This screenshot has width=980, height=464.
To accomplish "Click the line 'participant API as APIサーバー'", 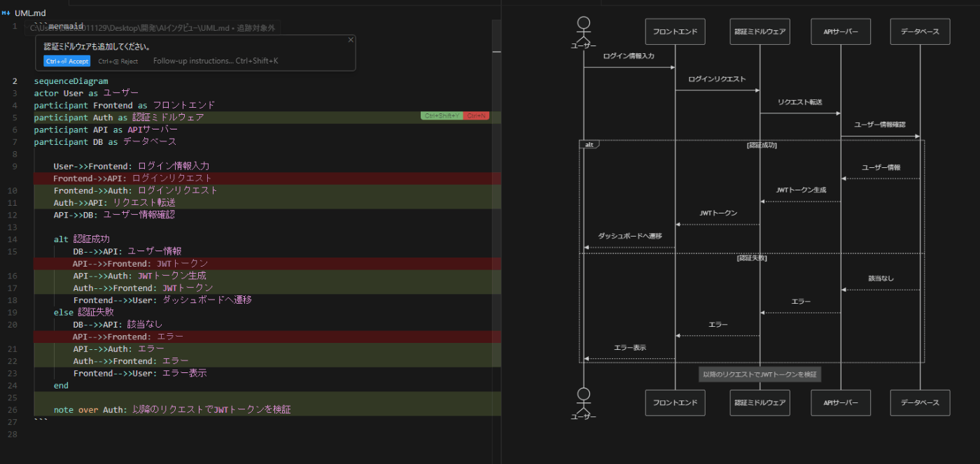I will (x=106, y=129).
